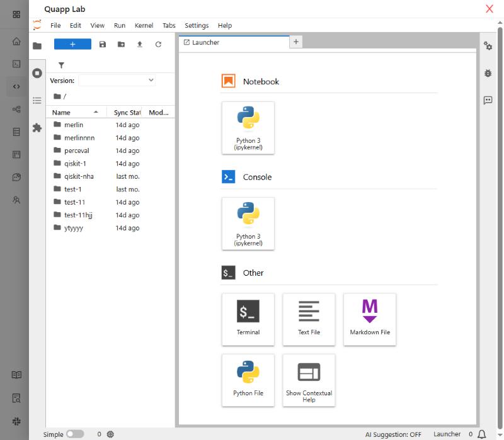Select the merlin folder

(111, 125)
